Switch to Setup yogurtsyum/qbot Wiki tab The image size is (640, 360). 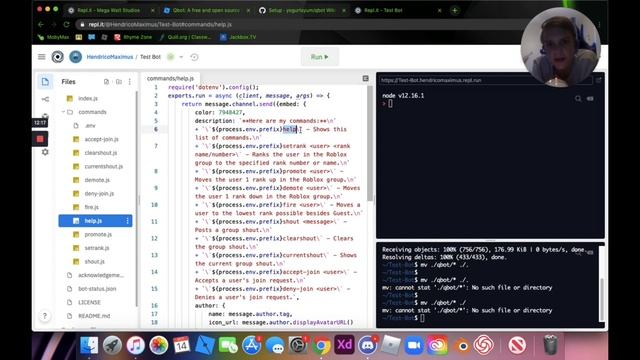pos(302,10)
